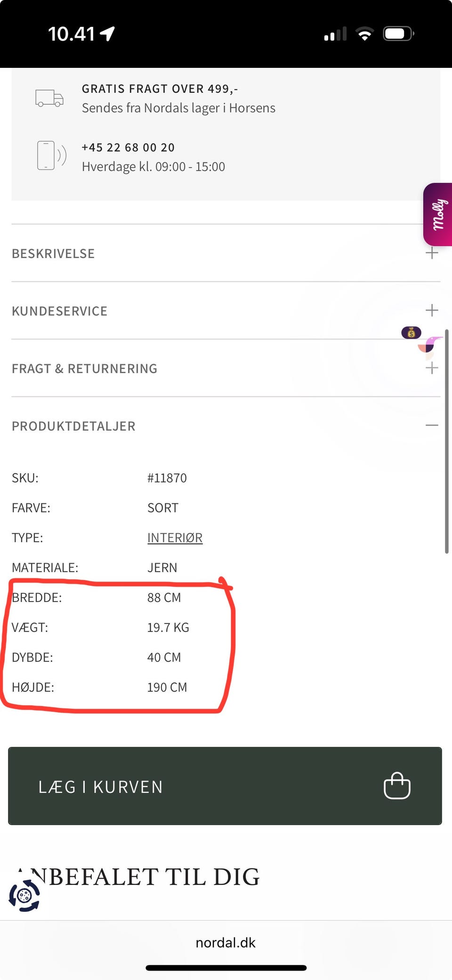Call phone number +45 22 68 00 20

pos(128,147)
